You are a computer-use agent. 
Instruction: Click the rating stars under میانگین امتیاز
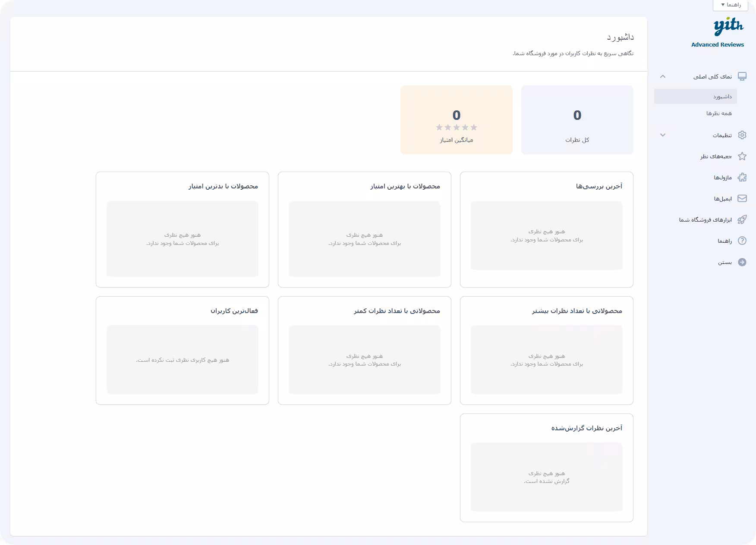coord(457,127)
